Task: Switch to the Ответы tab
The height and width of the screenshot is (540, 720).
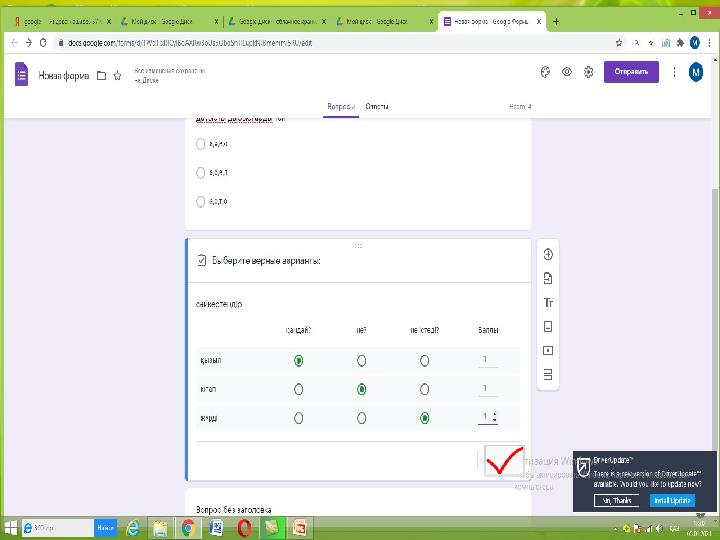Action: [377, 107]
